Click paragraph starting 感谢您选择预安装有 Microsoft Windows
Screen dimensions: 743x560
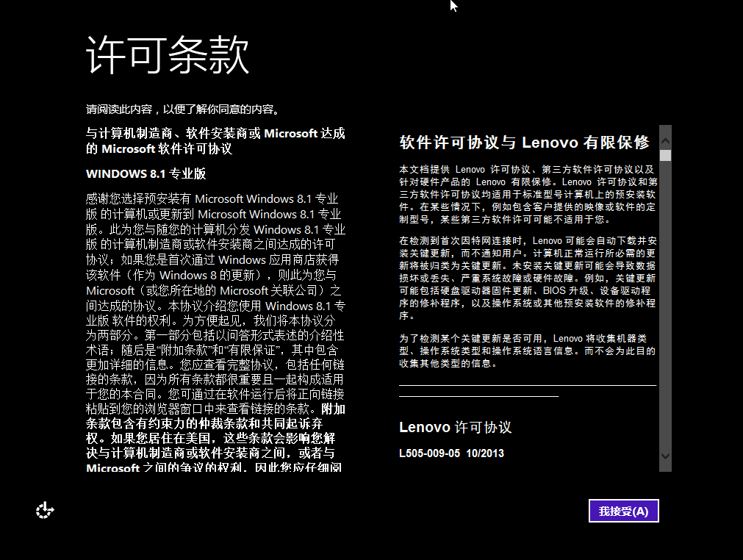coord(215,331)
